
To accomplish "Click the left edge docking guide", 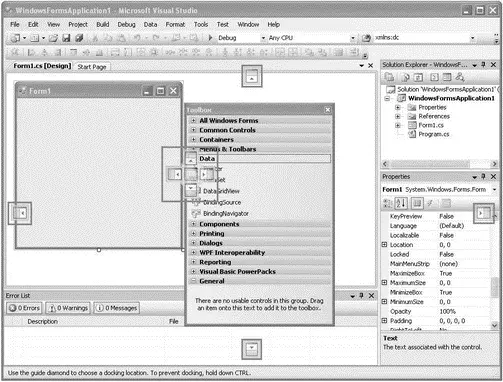I will [20, 213].
